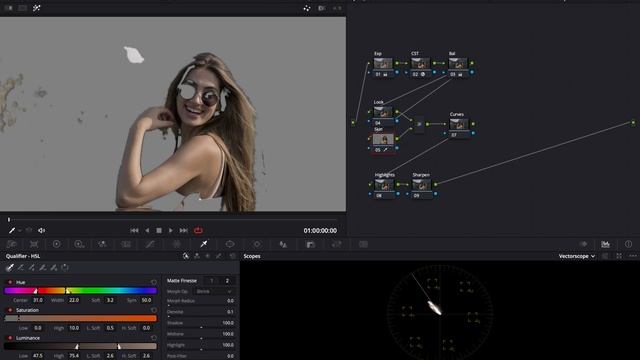Image resolution: width=640 pixels, height=360 pixels.
Task: Select the CST node 02
Action: point(420,67)
